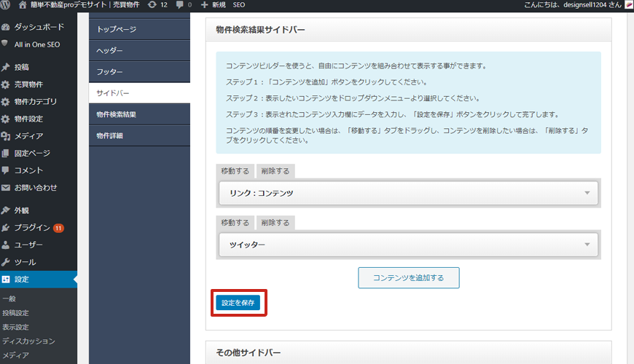The width and height of the screenshot is (634, 364).
Task: Open ダッシュボード from the sidebar
Action: point(35,27)
